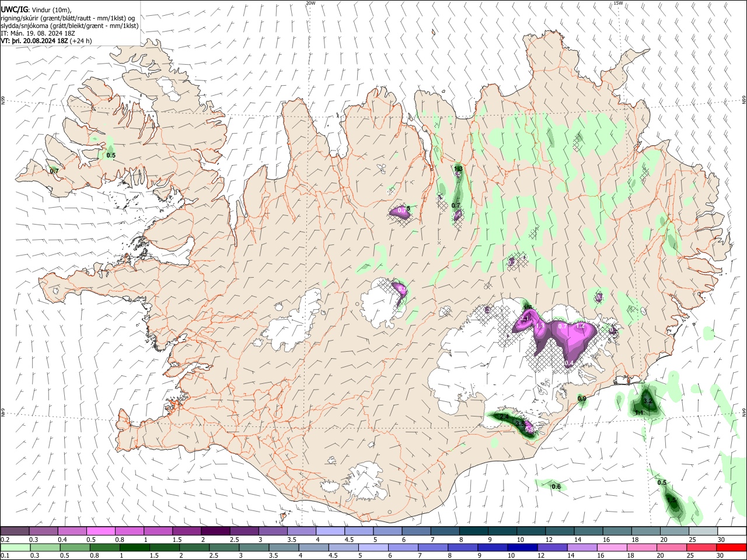The height and width of the screenshot is (560, 747).
Task: Select the dark teal 8 swatch, upper legend row
Action: pyautogui.click(x=474, y=531)
